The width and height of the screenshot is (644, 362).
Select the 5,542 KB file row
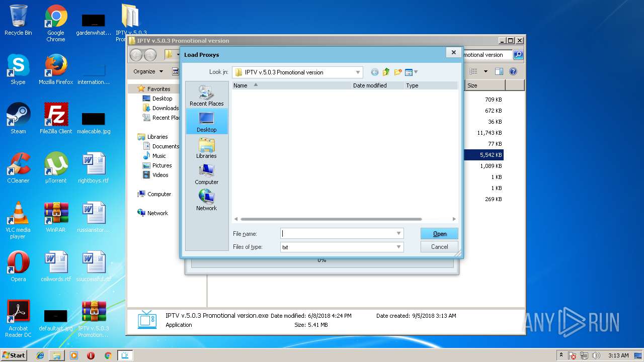(x=484, y=155)
